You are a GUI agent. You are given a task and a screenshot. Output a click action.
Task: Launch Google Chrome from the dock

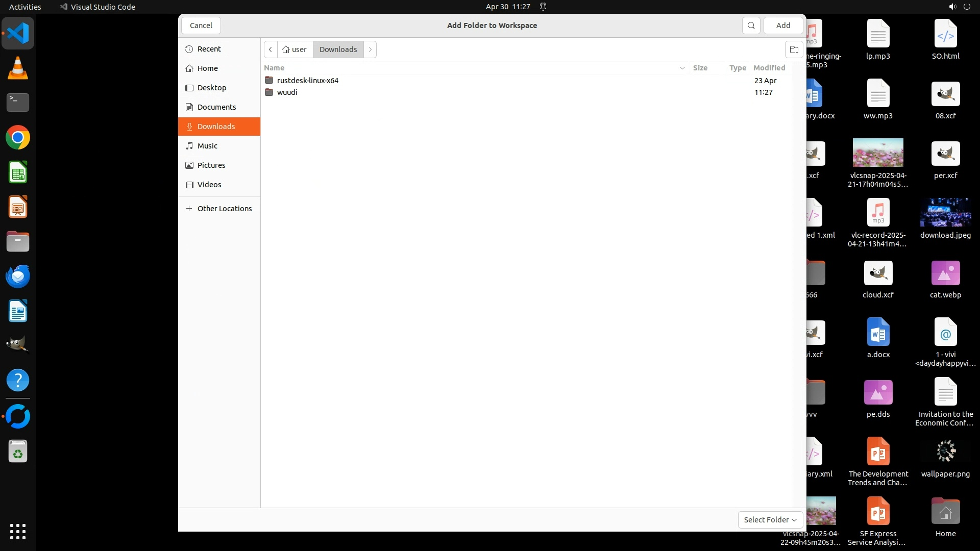(x=18, y=138)
